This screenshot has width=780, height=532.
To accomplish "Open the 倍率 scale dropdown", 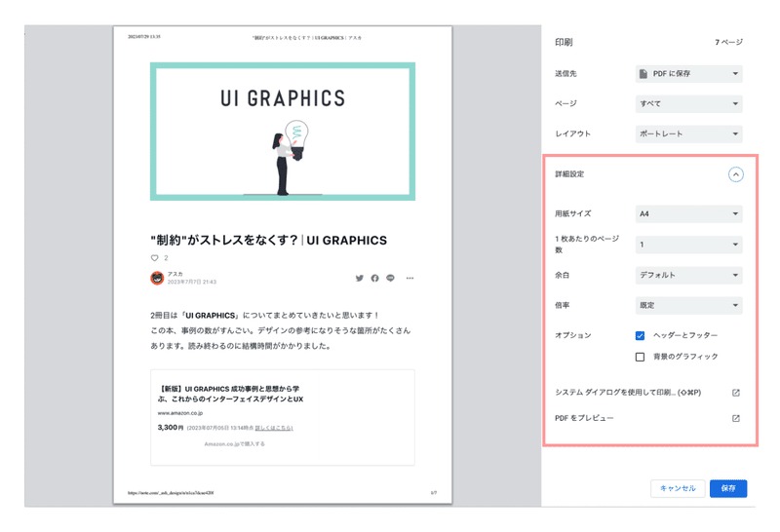I will pyautogui.click(x=688, y=305).
